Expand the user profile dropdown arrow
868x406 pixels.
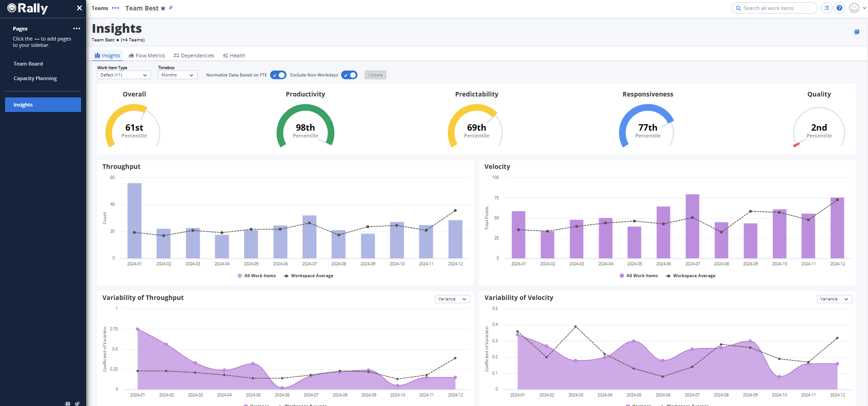click(864, 8)
